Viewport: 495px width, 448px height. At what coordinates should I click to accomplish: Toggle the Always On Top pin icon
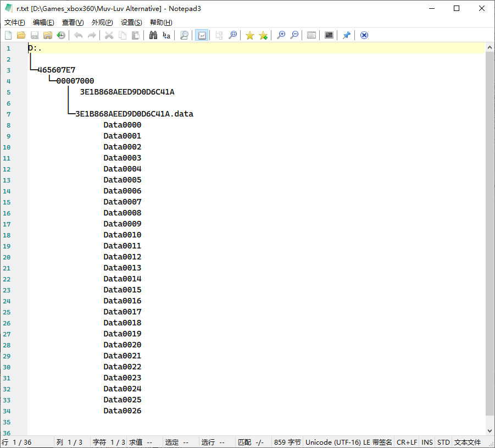pos(346,35)
